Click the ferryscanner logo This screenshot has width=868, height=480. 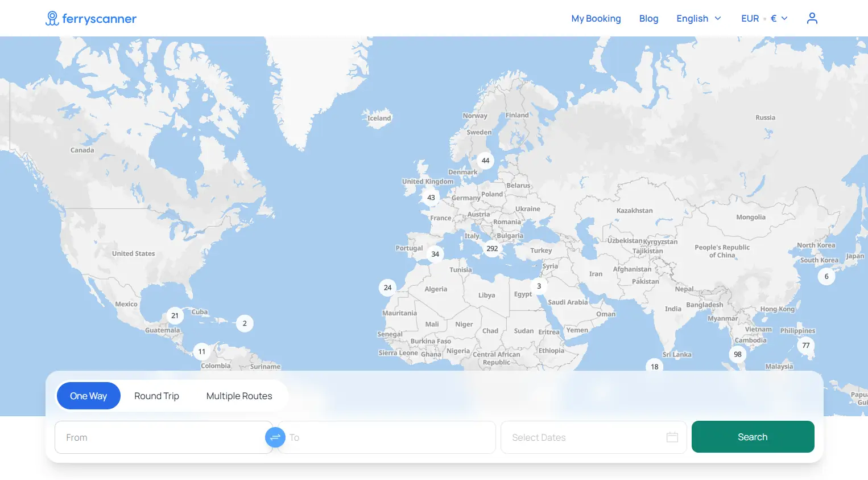pos(91,19)
